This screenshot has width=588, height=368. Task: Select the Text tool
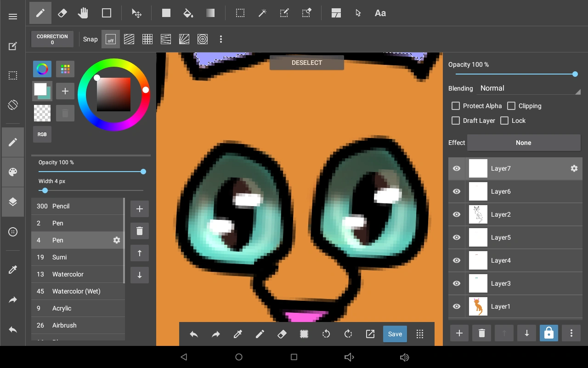click(x=380, y=13)
